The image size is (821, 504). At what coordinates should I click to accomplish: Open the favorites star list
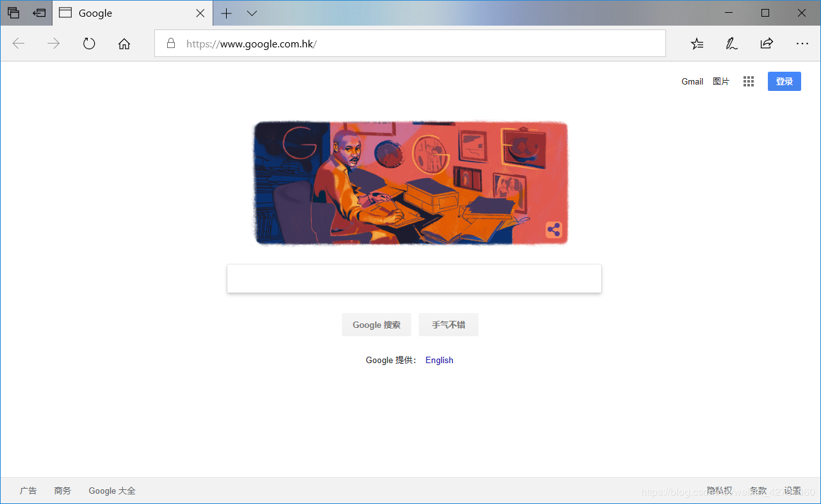click(697, 44)
